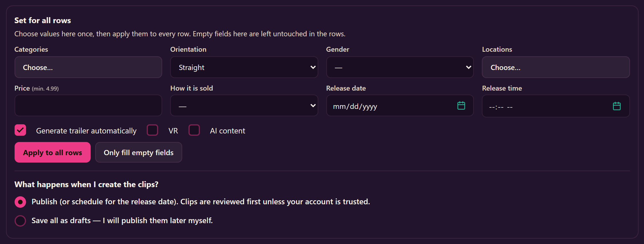The width and height of the screenshot is (644, 244).
Task: Click the Release date mm/dd/yyyy field
Action: pyautogui.click(x=400, y=106)
